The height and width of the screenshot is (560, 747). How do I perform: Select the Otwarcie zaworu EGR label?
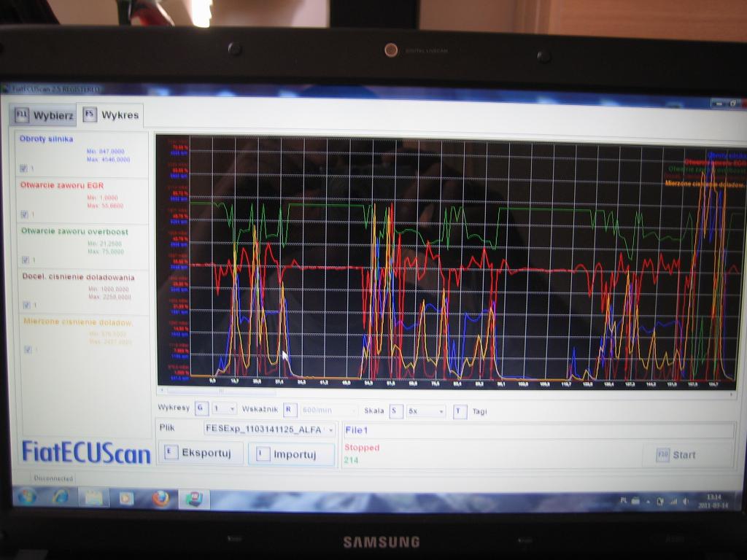click(62, 185)
